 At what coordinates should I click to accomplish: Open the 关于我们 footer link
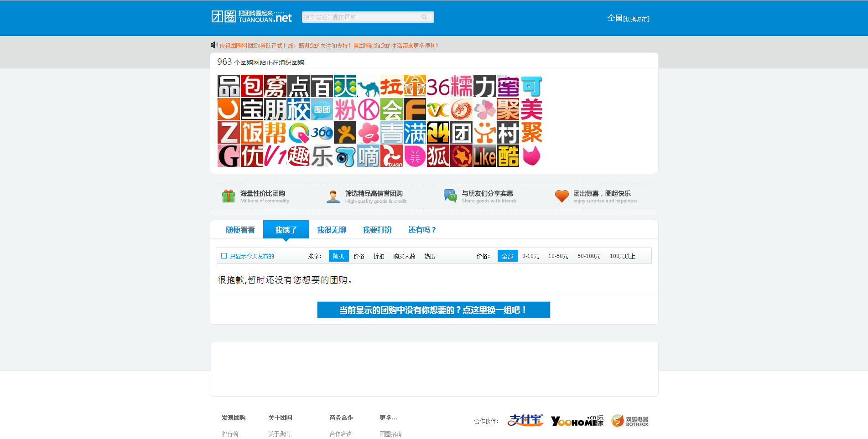(279, 434)
